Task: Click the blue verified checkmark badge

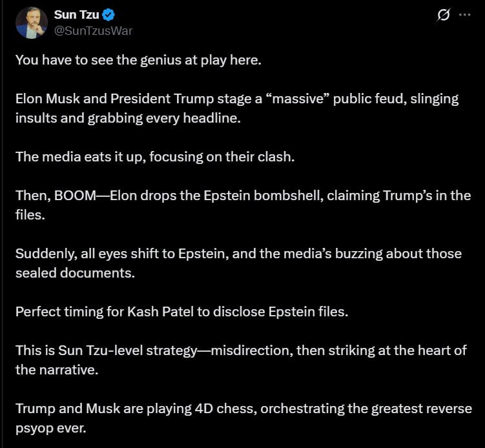Action: tap(108, 15)
